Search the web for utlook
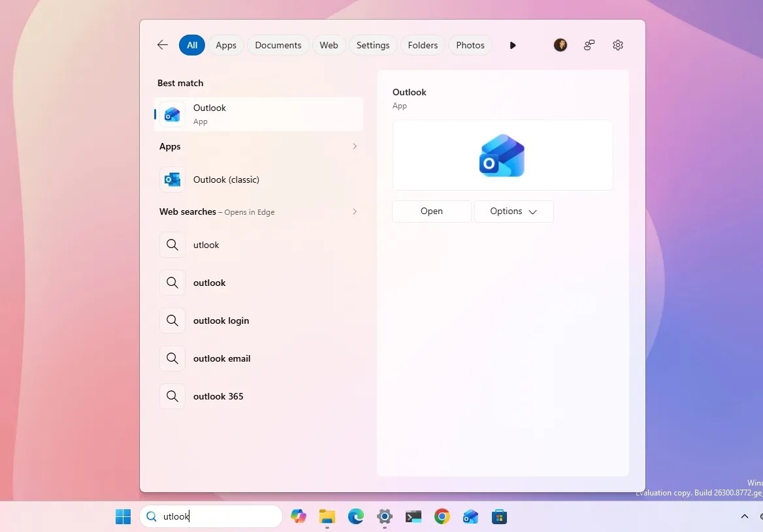The height and width of the screenshot is (532, 763). [x=259, y=245]
